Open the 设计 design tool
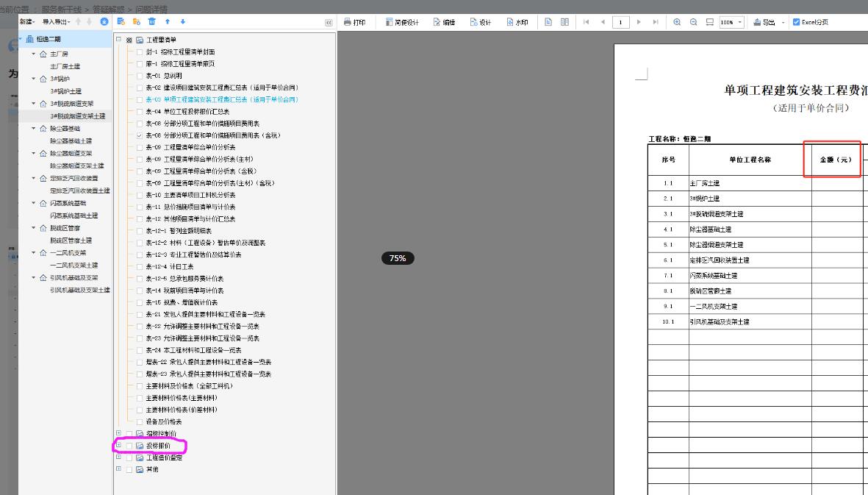Viewport: 868px width, 495px height. tap(481, 22)
